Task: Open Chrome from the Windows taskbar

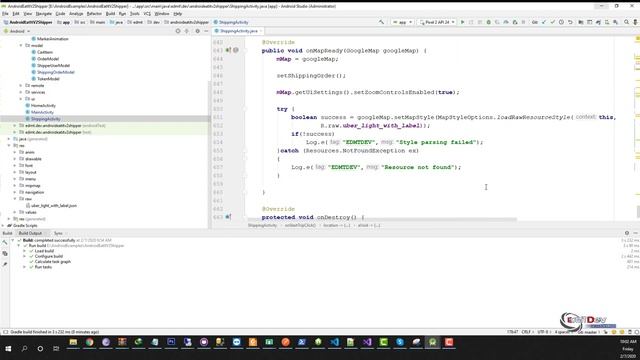Action: pos(89,342)
